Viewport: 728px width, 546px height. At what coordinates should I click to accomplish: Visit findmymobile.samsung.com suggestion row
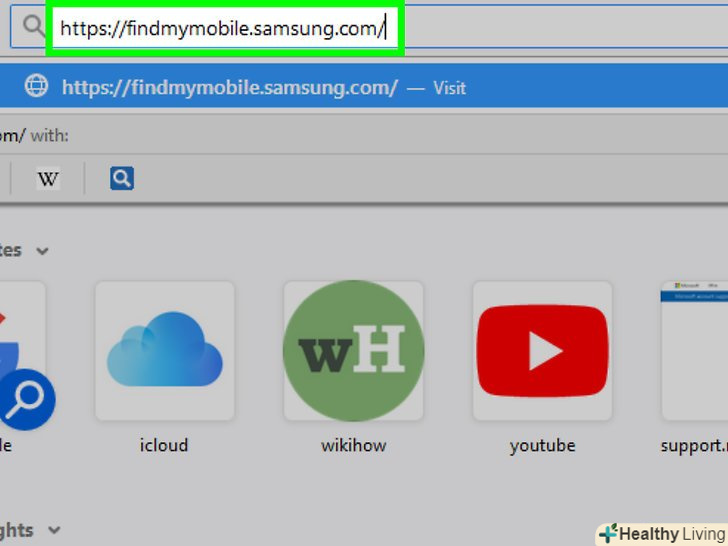point(364,87)
